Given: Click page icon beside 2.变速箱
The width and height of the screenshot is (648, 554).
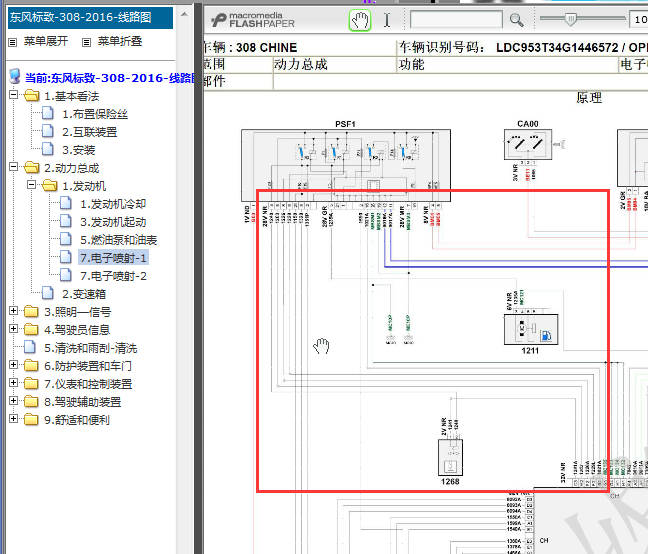Looking at the screenshot, I should pos(48,292).
